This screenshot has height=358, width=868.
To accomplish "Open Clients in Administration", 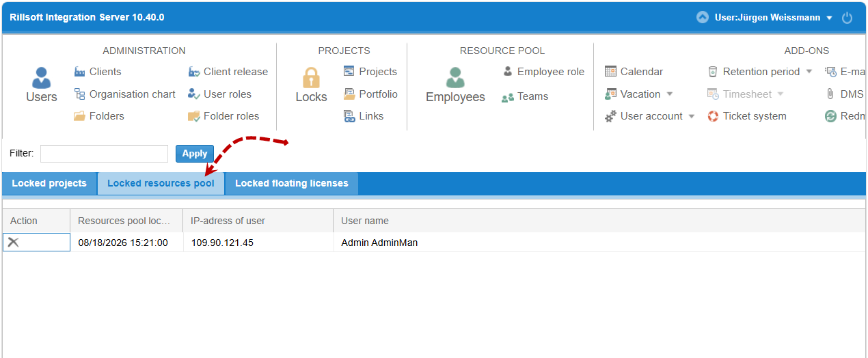I will pyautogui.click(x=98, y=72).
